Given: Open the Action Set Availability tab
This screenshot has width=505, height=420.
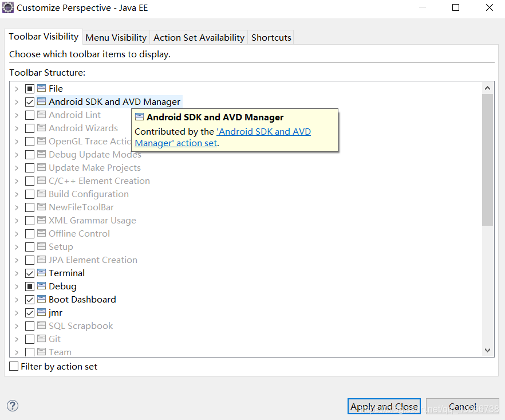Looking at the screenshot, I should [199, 37].
